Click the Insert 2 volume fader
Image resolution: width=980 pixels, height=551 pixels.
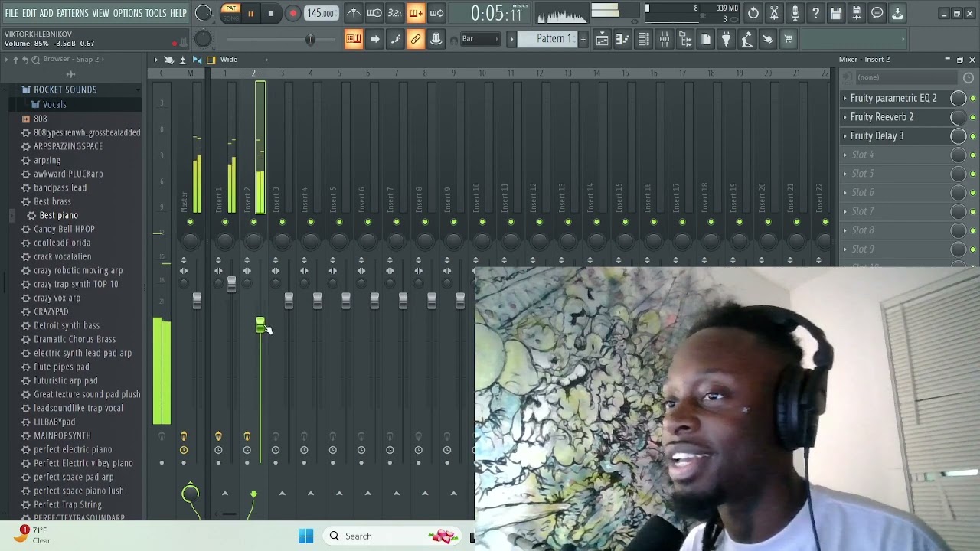click(x=260, y=326)
